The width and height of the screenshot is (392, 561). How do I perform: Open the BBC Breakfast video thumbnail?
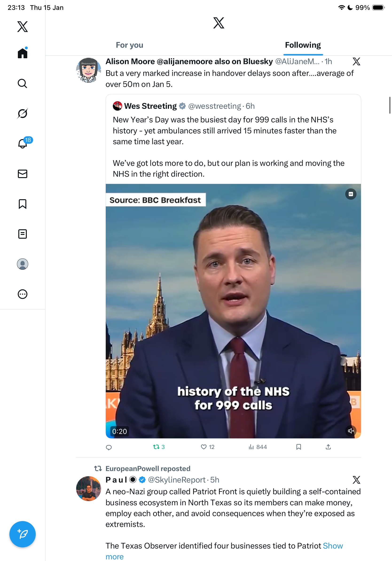click(233, 311)
